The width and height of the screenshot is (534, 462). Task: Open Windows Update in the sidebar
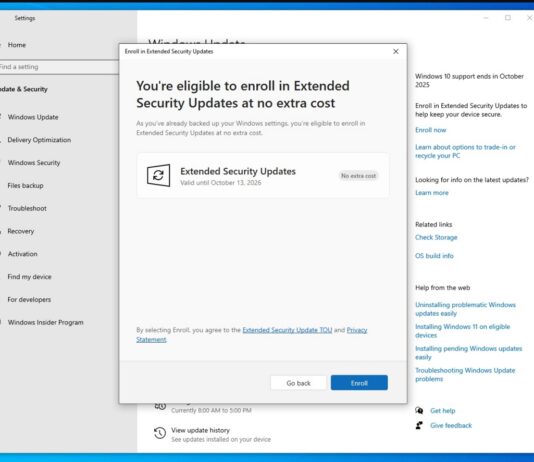tap(33, 117)
